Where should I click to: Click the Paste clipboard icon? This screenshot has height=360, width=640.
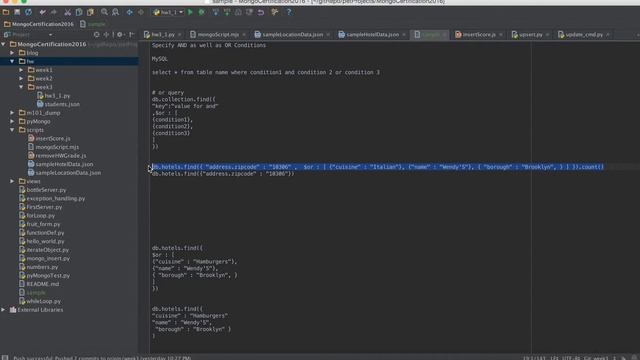tap(90, 12)
